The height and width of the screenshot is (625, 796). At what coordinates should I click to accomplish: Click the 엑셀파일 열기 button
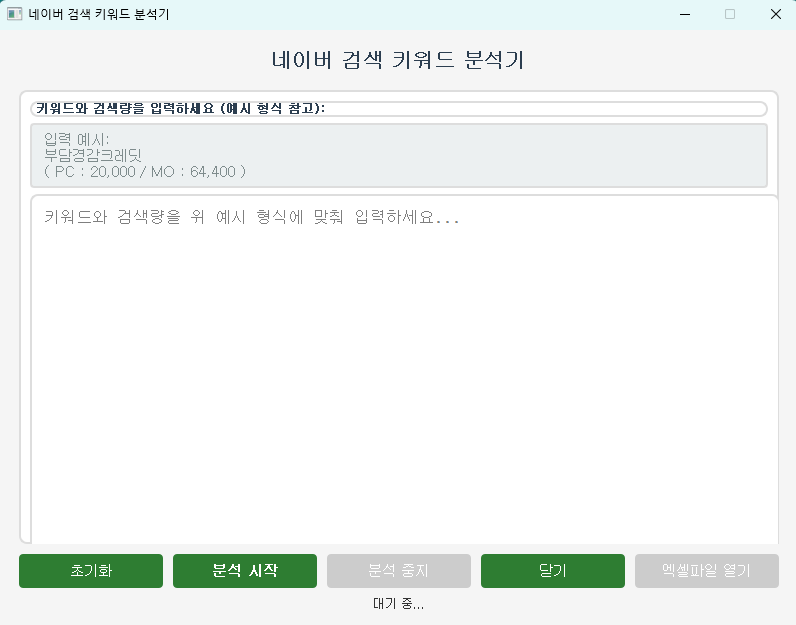(707, 571)
